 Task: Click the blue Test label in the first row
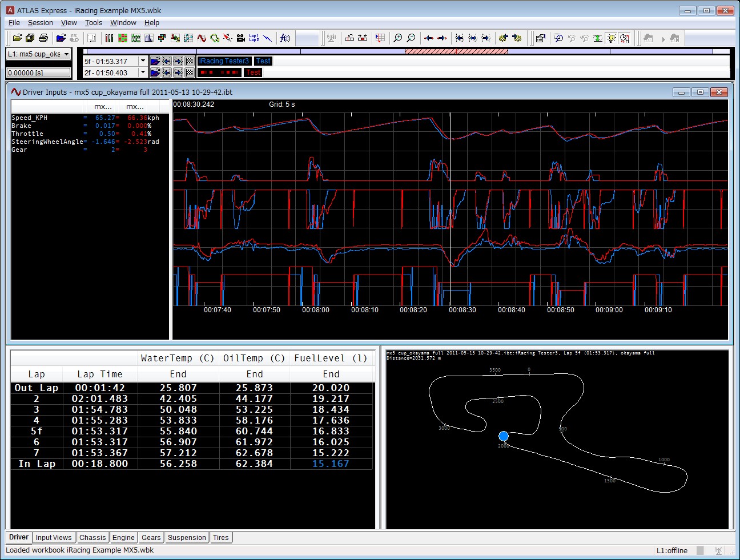pos(263,61)
